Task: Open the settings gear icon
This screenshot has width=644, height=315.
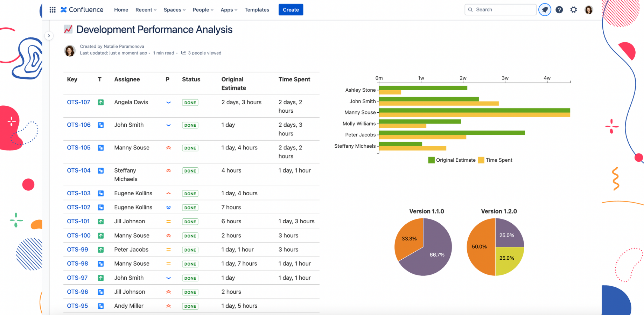Action: coord(573,10)
